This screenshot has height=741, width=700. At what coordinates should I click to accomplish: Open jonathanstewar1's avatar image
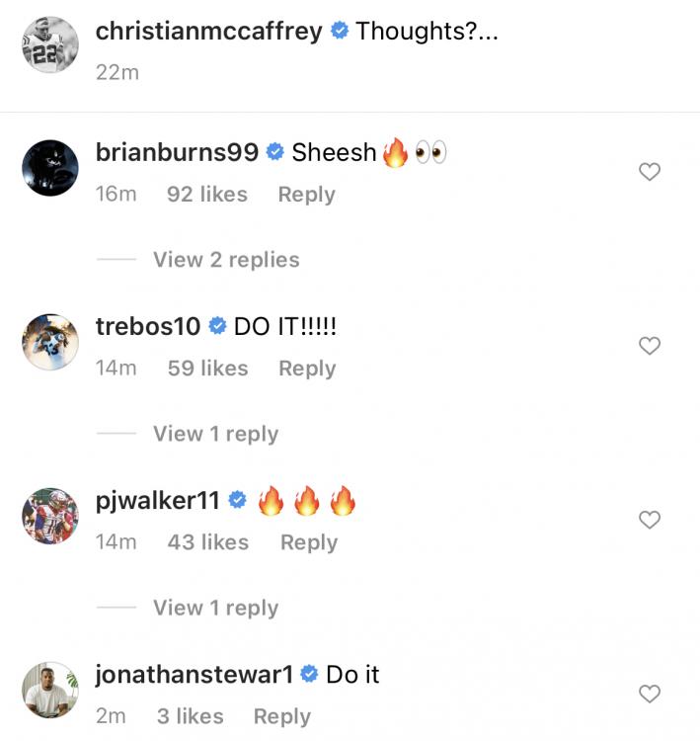point(49,690)
